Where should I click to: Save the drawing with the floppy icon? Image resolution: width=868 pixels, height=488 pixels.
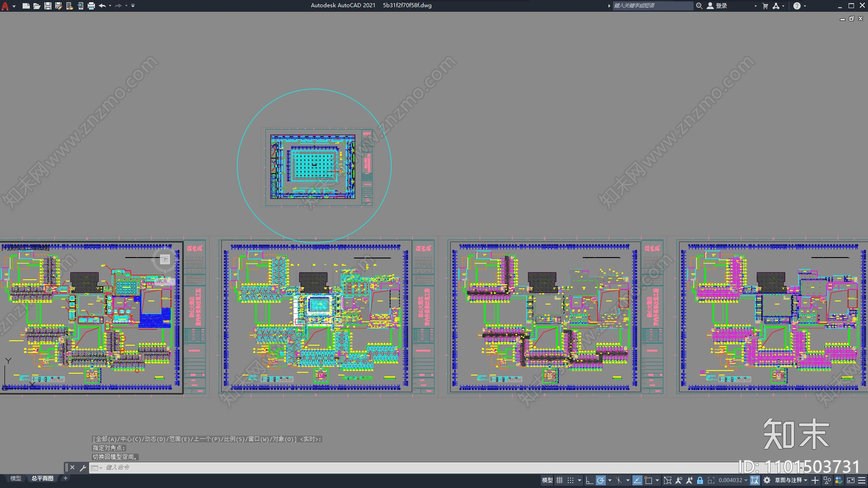point(48,6)
